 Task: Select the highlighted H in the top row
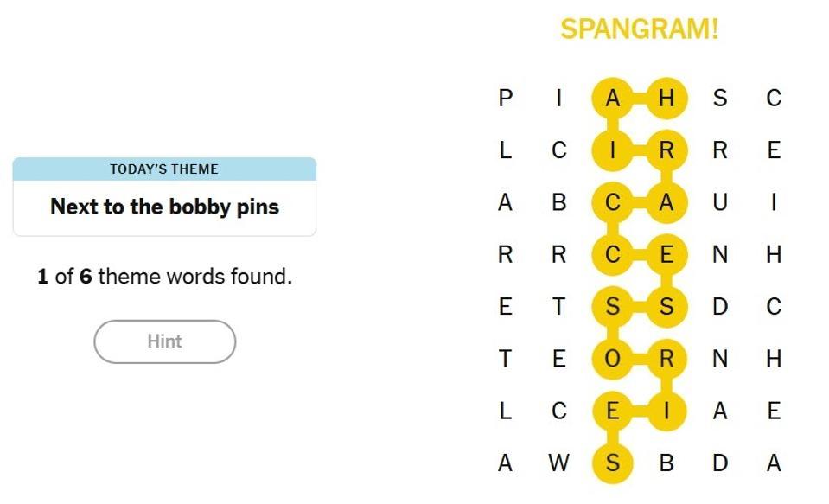[x=666, y=99]
